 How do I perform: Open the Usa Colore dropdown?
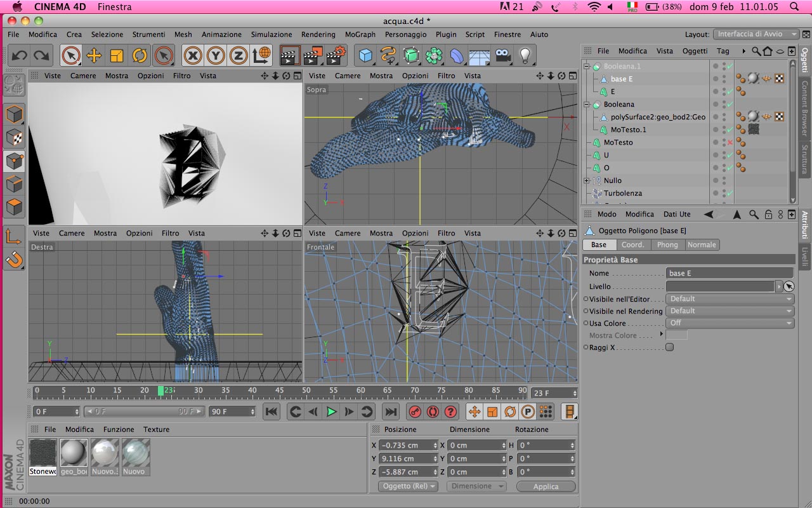point(730,323)
